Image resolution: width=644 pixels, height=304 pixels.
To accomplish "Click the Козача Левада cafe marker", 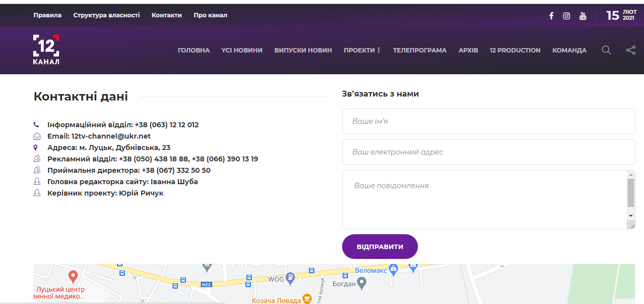I will (x=307, y=299).
